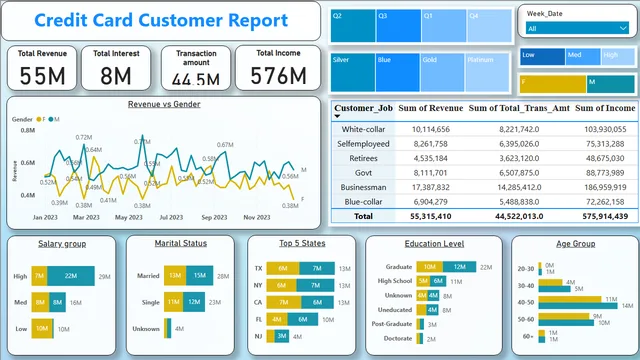640x360 pixels.
Task: Click the Total Revenue 55M card
Action: coord(42,68)
